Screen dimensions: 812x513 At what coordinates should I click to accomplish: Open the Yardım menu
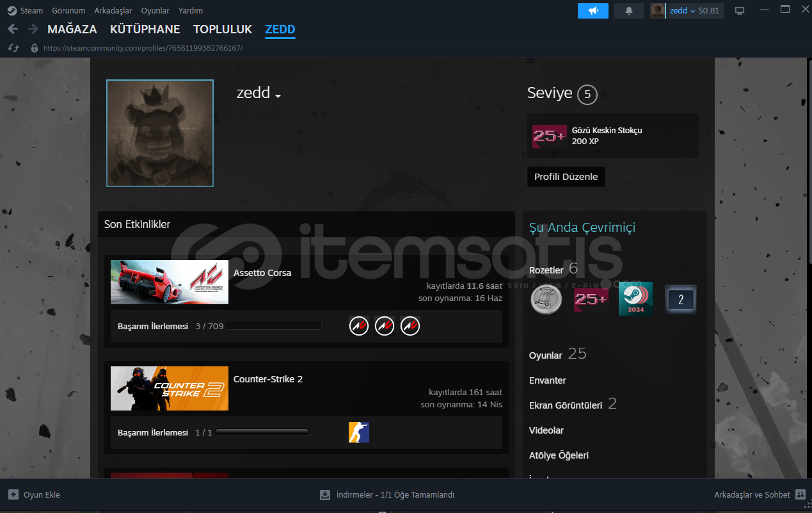tap(191, 11)
